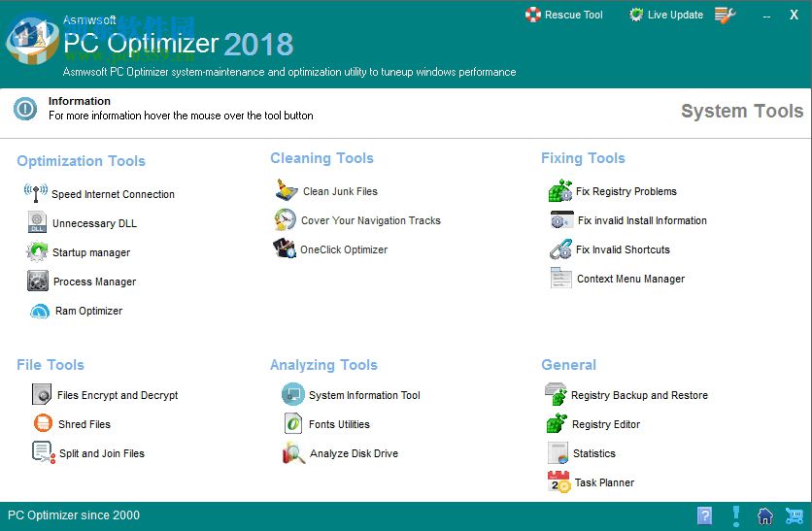Viewport: 812px width, 531px height.
Task: Open Registry Backup and Restore text
Action: point(639,395)
